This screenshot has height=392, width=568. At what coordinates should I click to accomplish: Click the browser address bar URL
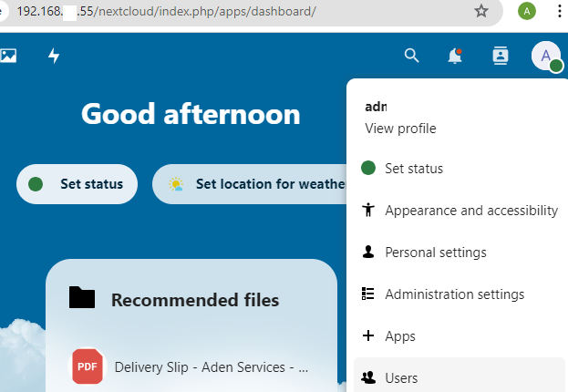(x=167, y=11)
